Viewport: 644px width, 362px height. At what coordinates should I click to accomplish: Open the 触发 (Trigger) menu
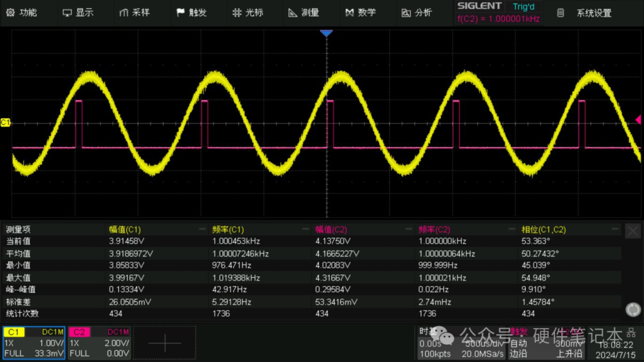click(x=191, y=13)
